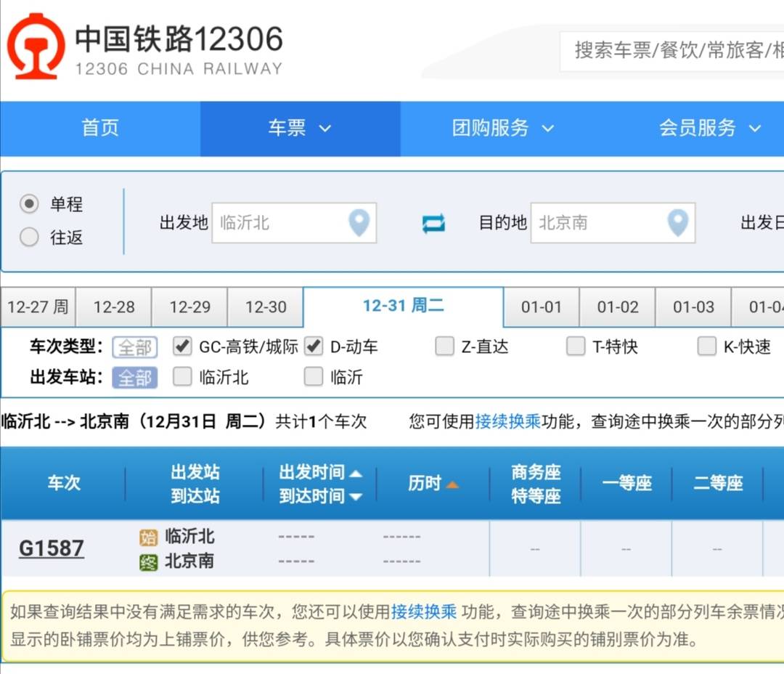Image resolution: width=784 pixels, height=674 pixels.
Task: Sort by 历时 duration arrow
Action: point(452,484)
